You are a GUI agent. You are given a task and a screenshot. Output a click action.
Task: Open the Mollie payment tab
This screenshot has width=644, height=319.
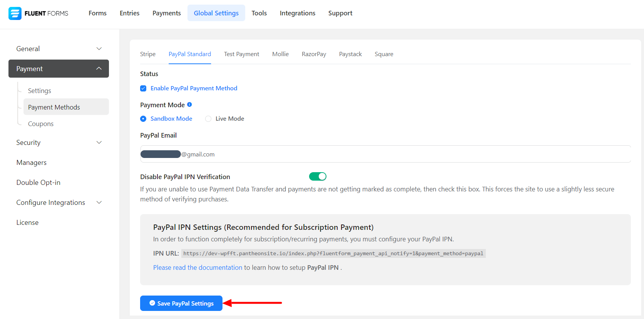pos(280,54)
